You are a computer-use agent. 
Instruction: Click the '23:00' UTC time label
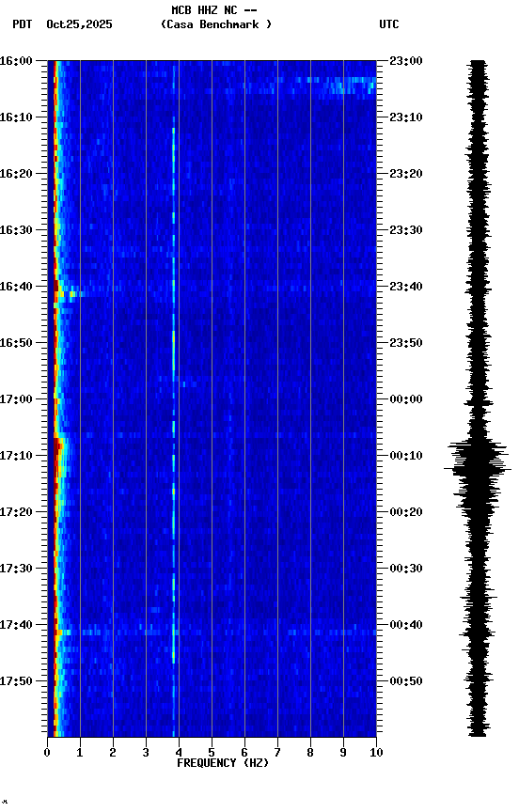point(406,60)
